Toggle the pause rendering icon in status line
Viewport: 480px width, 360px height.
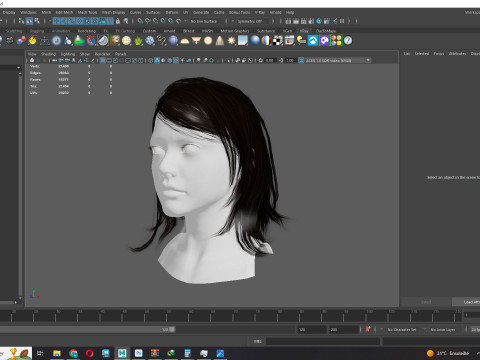[x=342, y=21]
